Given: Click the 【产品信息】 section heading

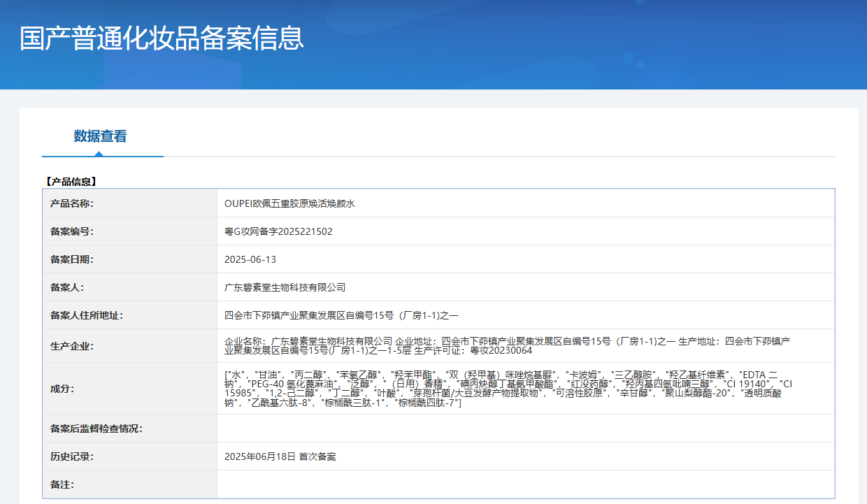Looking at the screenshot, I should tap(71, 182).
